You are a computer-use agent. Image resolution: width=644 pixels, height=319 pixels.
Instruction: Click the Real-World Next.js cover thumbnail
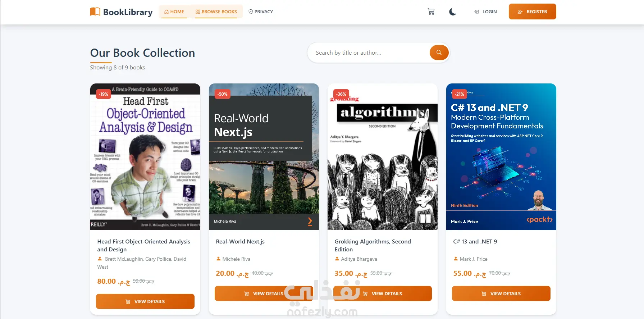pyautogui.click(x=264, y=157)
